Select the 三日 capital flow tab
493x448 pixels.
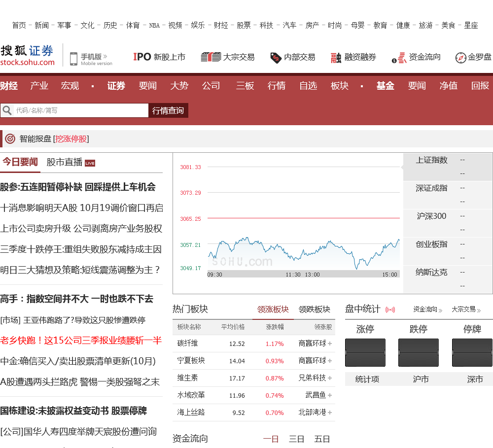click(x=296, y=439)
